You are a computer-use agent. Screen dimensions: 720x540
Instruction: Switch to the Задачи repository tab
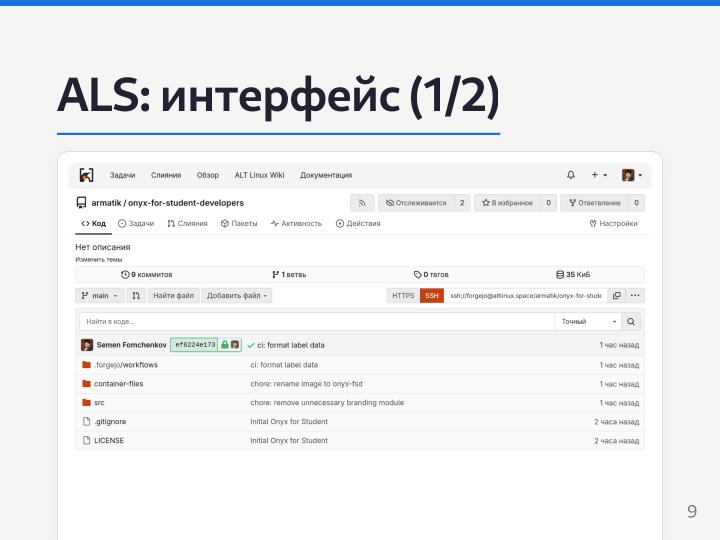(136, 224)
